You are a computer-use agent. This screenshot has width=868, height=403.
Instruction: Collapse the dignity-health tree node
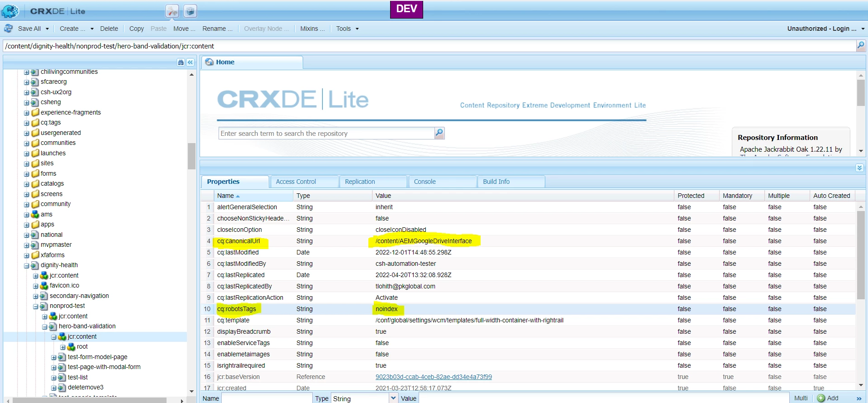(27, 266)
